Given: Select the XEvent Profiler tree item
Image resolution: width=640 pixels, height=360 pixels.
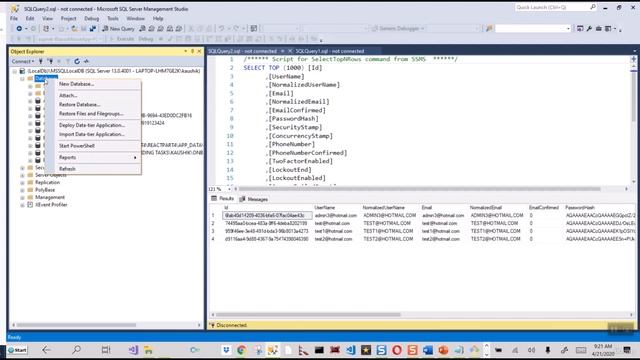Looking at the screenshot, I should (51, 205).
